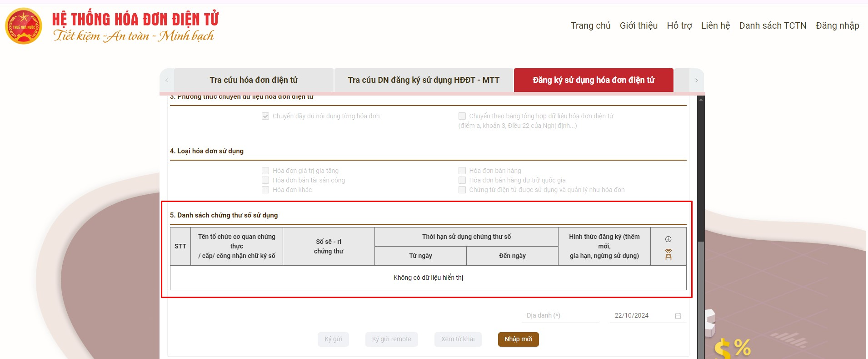Select the 'Hóa đơn khác' checkbox

pyautogui.click(x=265, y=190)
